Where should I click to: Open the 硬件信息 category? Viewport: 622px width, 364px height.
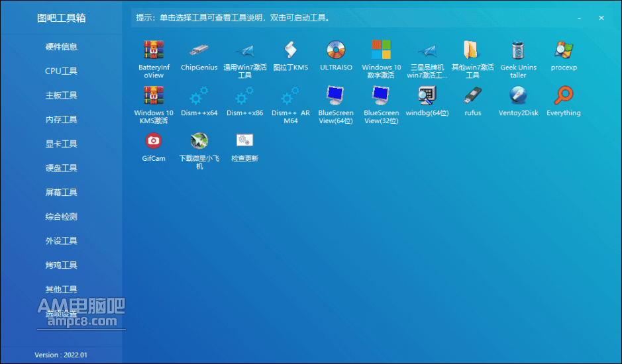61,47
